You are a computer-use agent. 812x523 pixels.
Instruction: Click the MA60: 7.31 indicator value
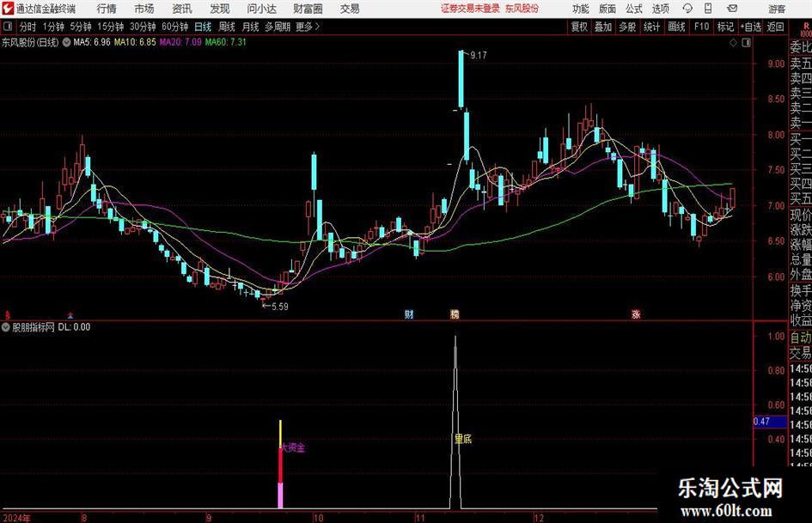coord(226,42)
